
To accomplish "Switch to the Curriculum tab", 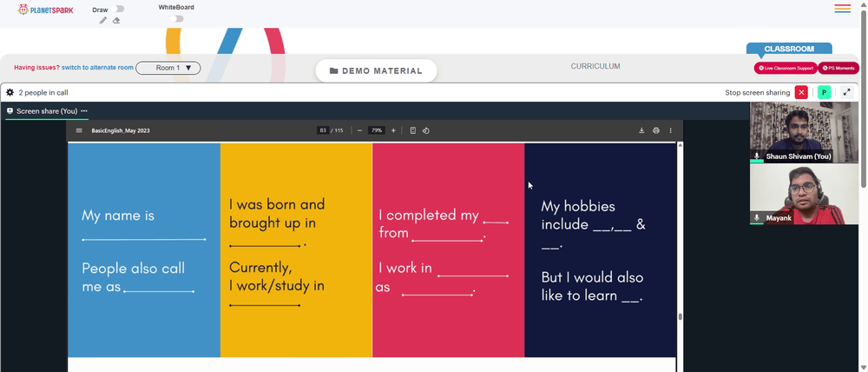I will 595,66.
